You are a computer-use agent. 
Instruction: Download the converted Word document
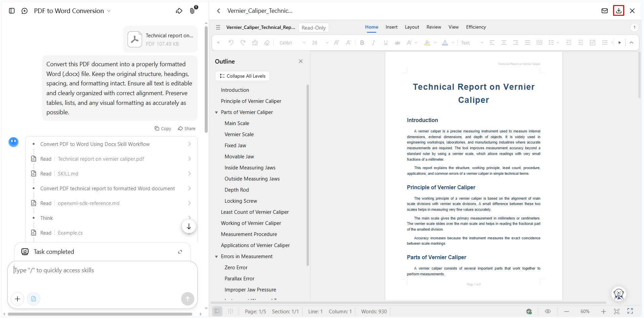[x=618, y=11]
